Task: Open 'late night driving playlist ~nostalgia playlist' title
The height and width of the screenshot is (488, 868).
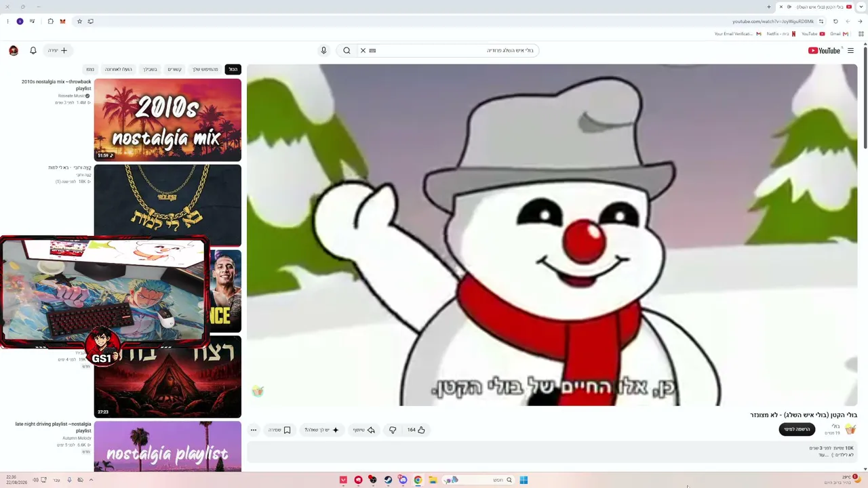Action: click(53, 427)
